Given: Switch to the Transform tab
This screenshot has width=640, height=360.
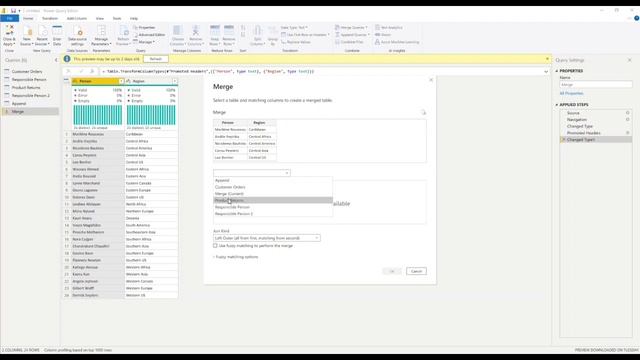Looking at the screenshot, I should click(x=50, y=18).
